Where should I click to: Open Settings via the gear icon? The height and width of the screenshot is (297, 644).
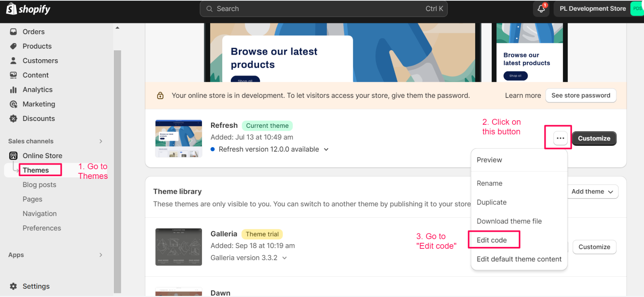click(14, 286)
